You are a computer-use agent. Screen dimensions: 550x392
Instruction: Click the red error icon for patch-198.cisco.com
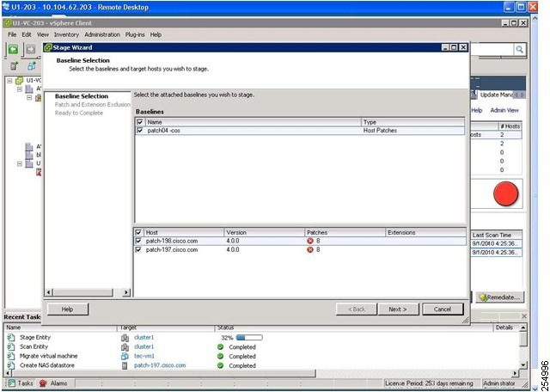tap(309, 241)
